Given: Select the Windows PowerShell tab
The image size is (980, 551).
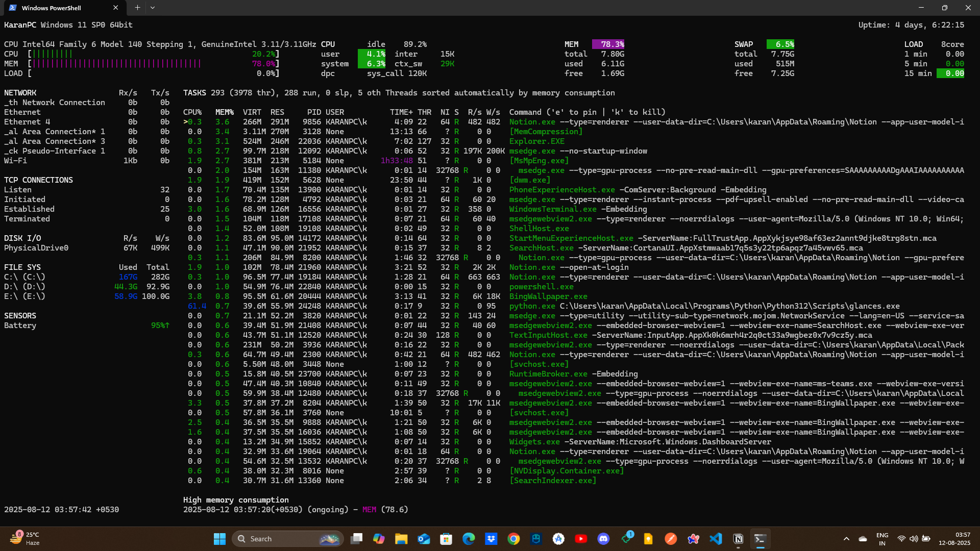Looking at the screenshot, I should (x=64, y=8).
